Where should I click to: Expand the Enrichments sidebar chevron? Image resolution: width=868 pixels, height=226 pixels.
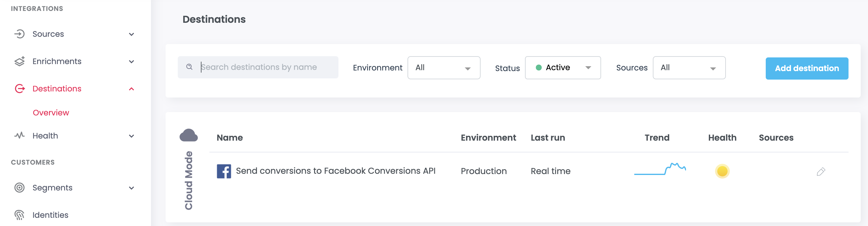pyautogui.click(x=131, y=62)
